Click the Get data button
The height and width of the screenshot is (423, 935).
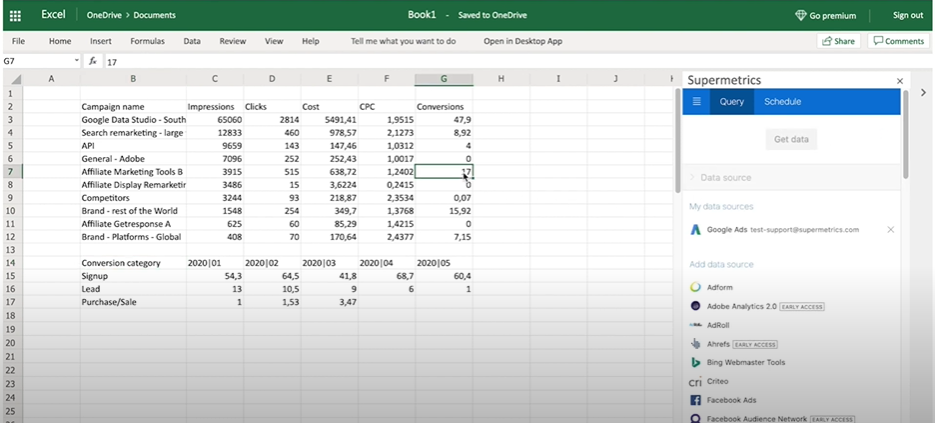click(791, 139)
